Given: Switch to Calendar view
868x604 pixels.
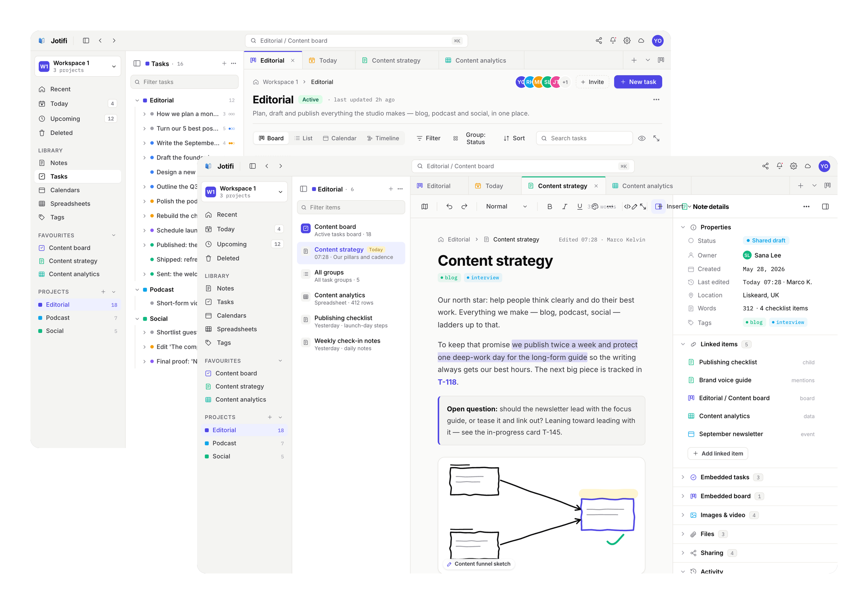Looking at the screenshot, I should click(339, 138).
